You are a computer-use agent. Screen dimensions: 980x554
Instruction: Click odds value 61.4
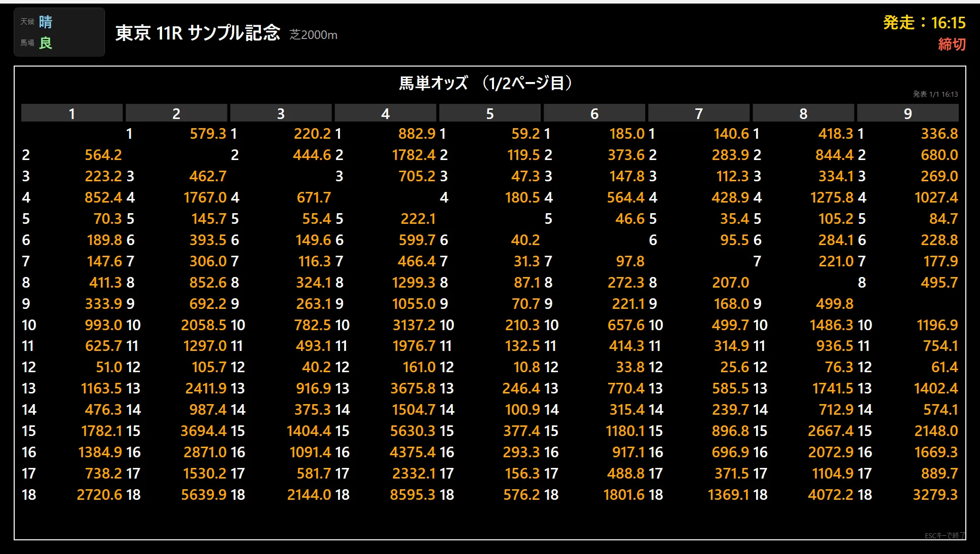(945, 367)
